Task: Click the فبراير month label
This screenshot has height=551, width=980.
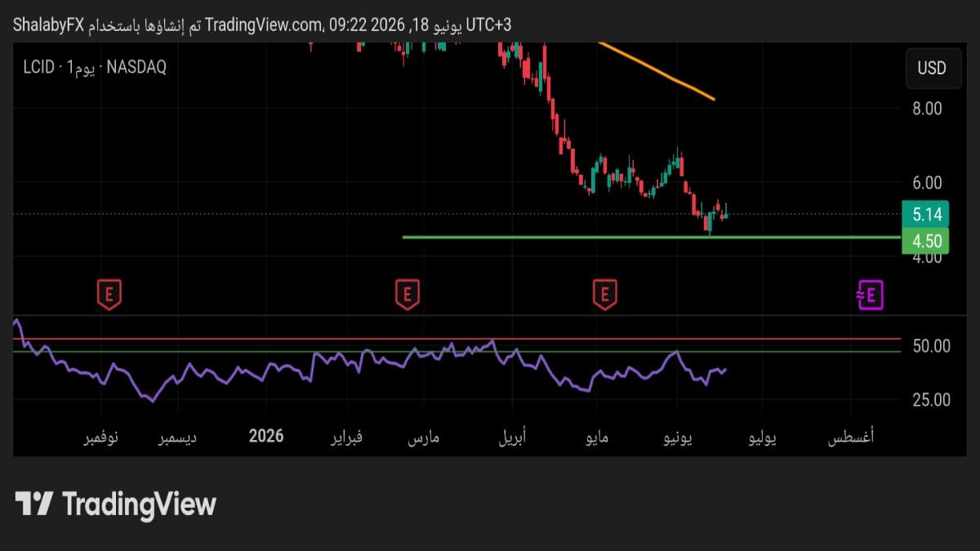Action: pyautogui.click(x=346, y=438)
